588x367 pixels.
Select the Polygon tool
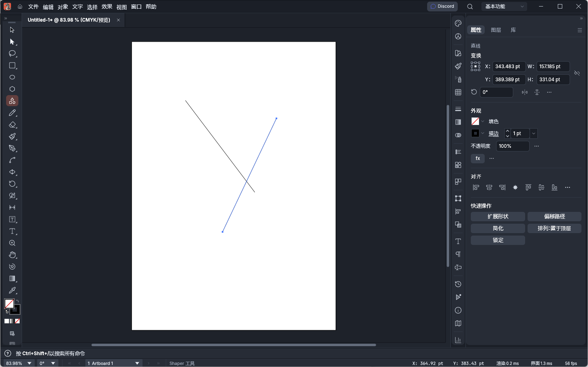click(x=12, y=89)
